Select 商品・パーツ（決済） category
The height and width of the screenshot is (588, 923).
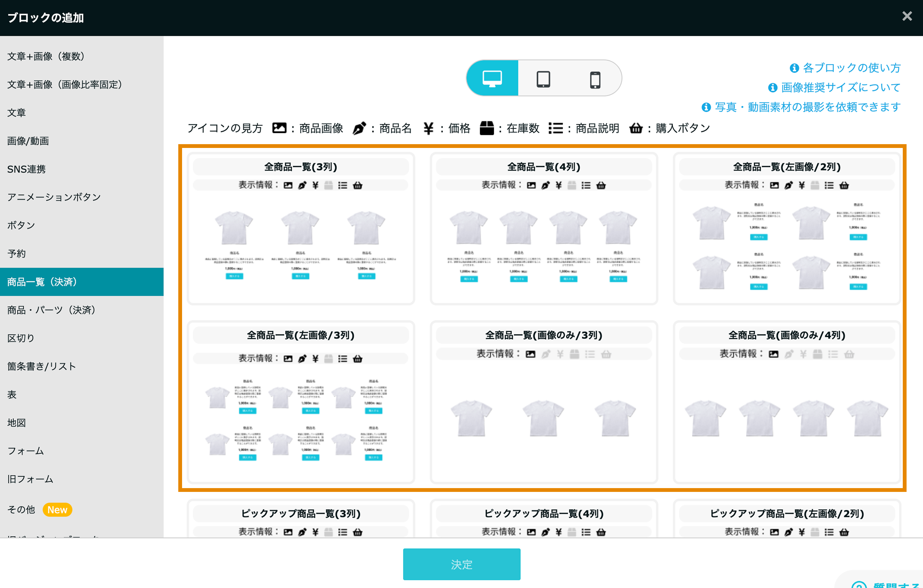click(x=82, y=310)
